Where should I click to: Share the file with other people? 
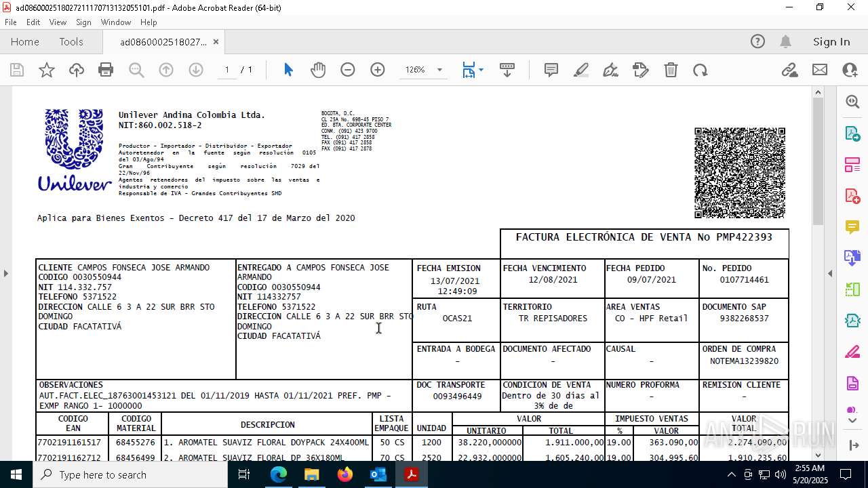850,70
